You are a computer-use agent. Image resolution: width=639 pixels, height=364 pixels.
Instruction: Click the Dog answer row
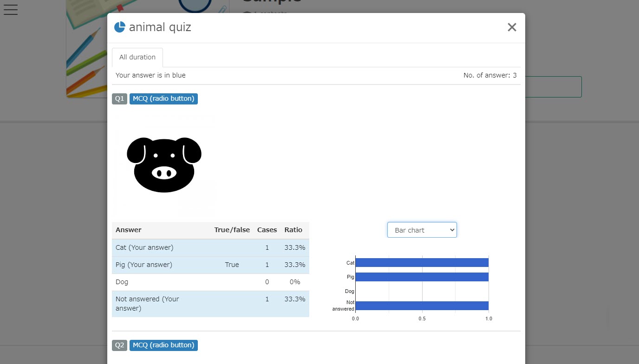[210, 282]
